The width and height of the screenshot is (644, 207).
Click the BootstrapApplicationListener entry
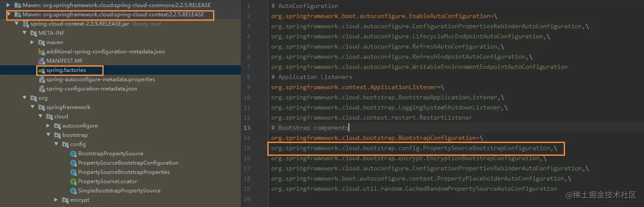tap(388, 98)
